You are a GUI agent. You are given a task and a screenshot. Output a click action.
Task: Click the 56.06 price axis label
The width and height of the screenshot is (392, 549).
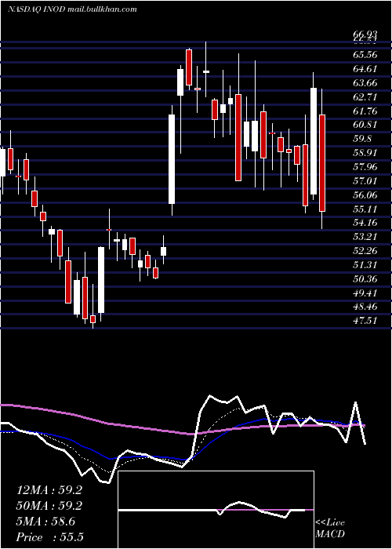tap(365, 195)
